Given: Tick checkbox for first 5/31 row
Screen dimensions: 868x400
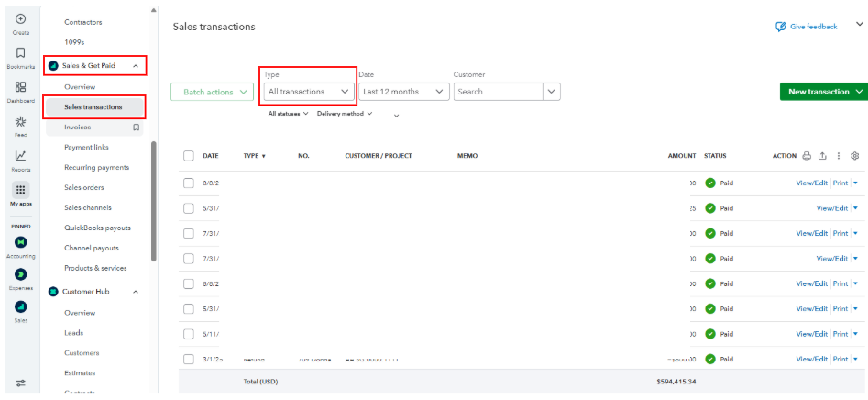Looking at the screenshot, I should [x=188, y=208].
